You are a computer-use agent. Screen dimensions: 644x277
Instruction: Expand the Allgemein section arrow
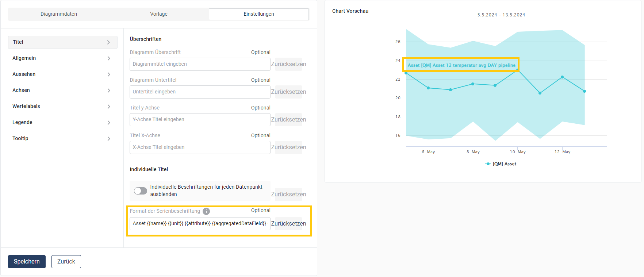(108, 58)
